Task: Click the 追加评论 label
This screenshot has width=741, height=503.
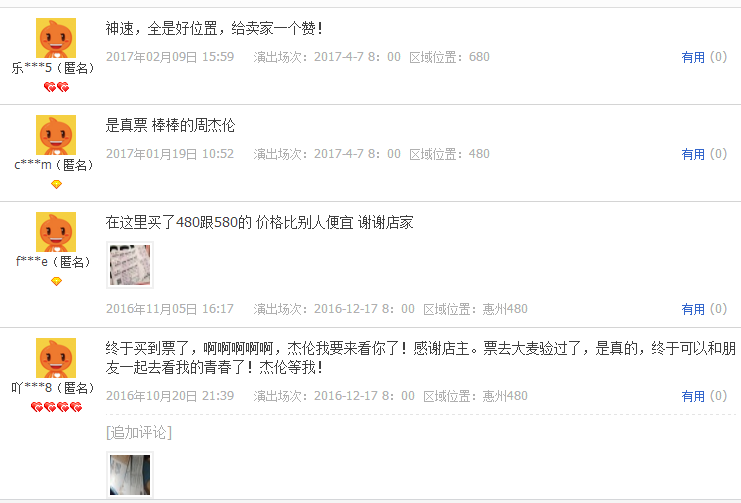Action: [139, 432]
